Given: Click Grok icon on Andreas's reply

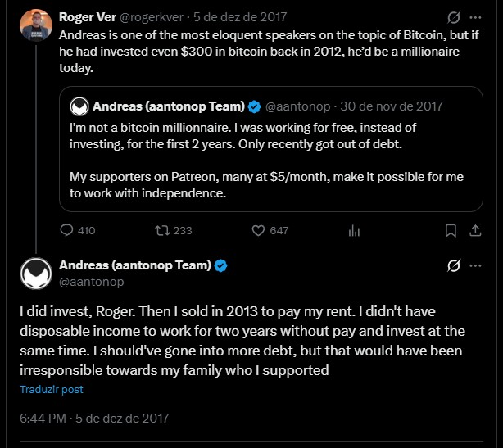Looking at the screenshot, I should 454,265.
